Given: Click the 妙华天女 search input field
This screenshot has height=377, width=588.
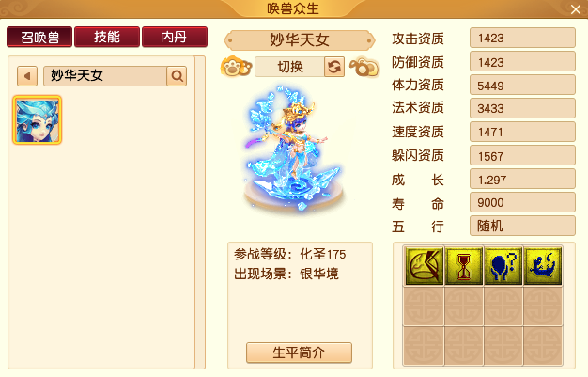Looking at the screenshot, I should click(105, 76).
